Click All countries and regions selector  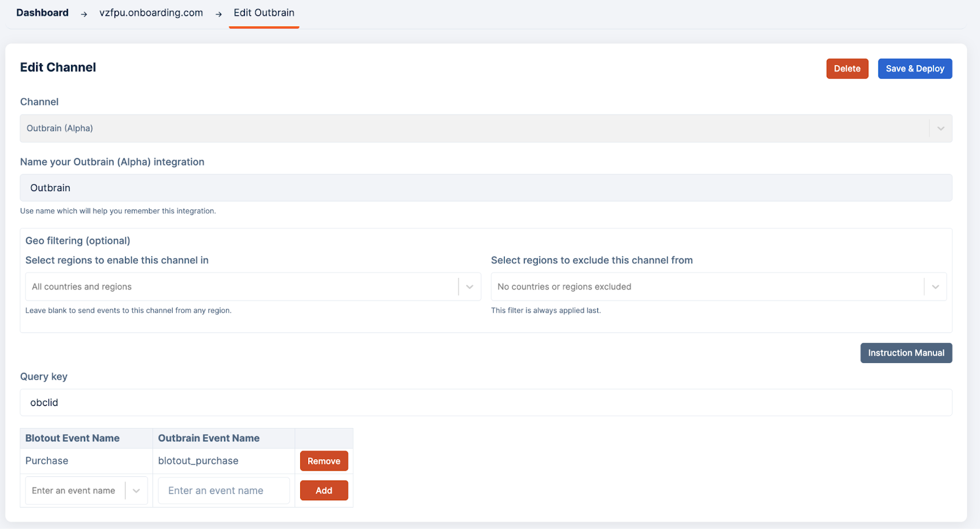click(x=241, y=287)
